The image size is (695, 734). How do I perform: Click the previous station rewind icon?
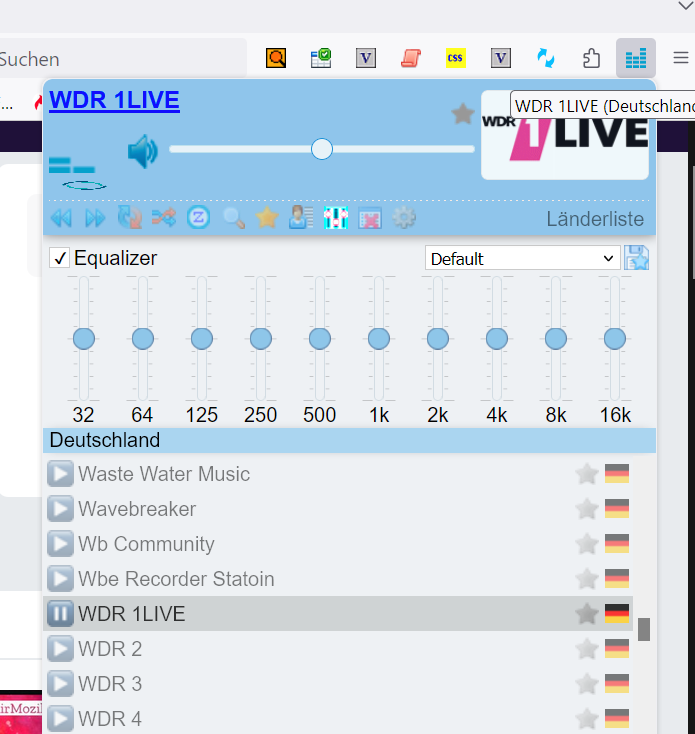[x=61, y=218]
